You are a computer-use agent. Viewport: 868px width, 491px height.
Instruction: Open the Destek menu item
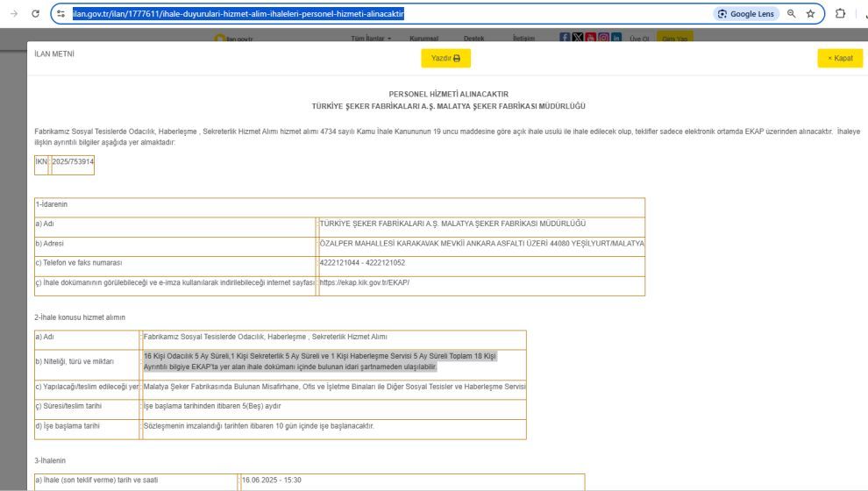(x=473, y=39)
